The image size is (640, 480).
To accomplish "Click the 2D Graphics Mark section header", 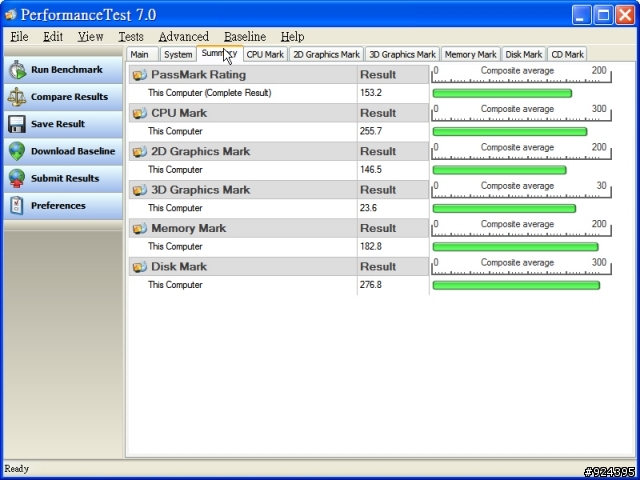I will click(279, 151).
